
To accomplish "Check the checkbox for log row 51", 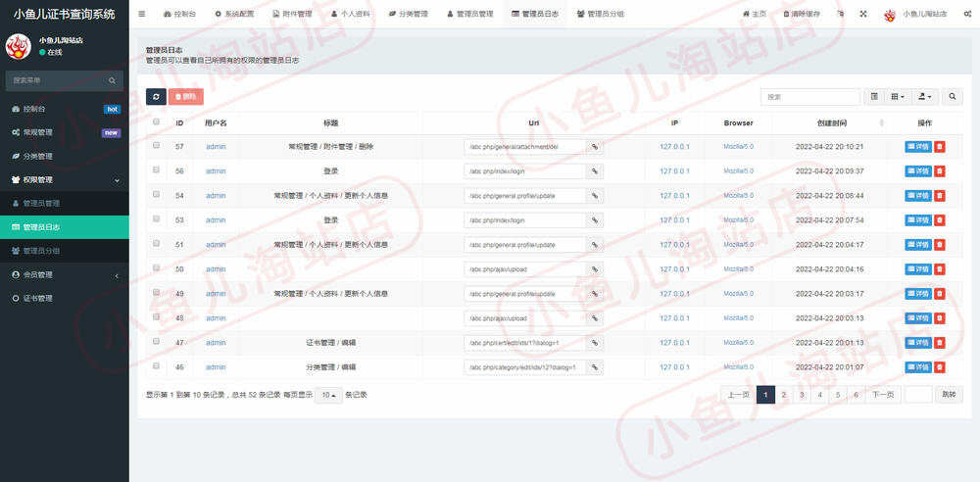I will [x=156, y=243].
